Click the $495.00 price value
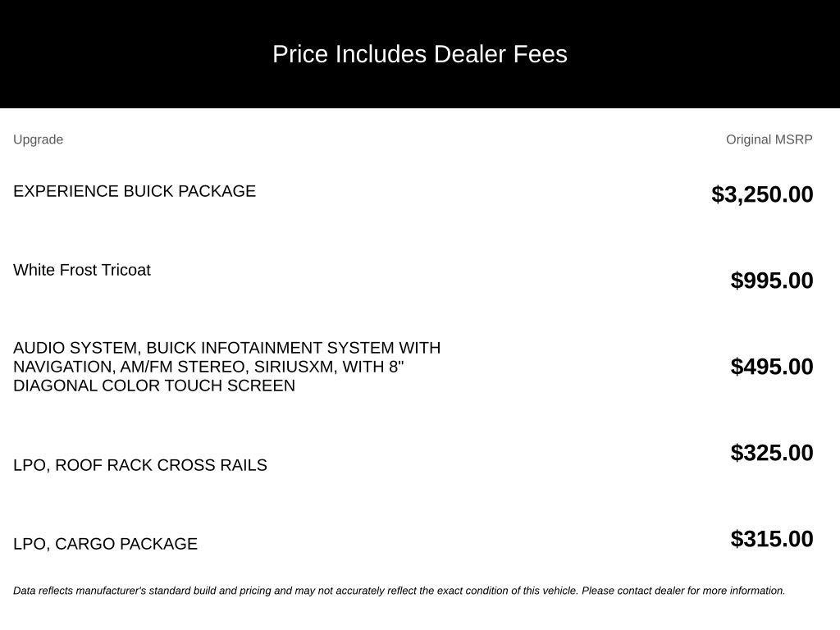 coord(771,367)
